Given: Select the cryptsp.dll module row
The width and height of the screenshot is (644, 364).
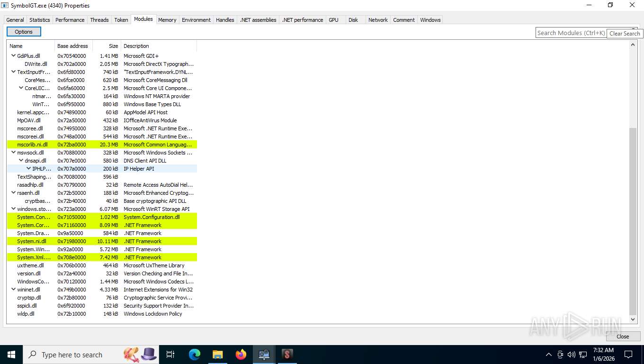Looking at the screenshot, I should coord(102,298).
